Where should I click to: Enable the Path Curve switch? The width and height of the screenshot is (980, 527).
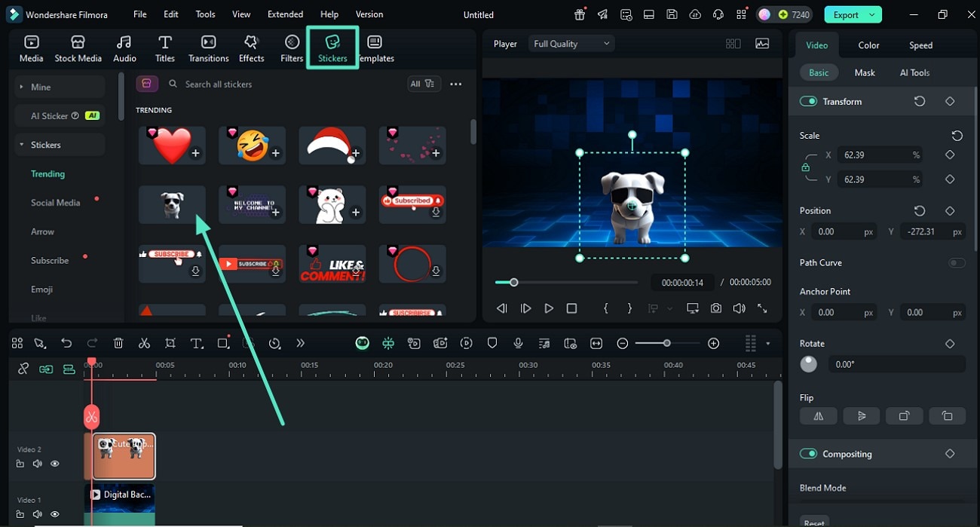tap(957, 262)
